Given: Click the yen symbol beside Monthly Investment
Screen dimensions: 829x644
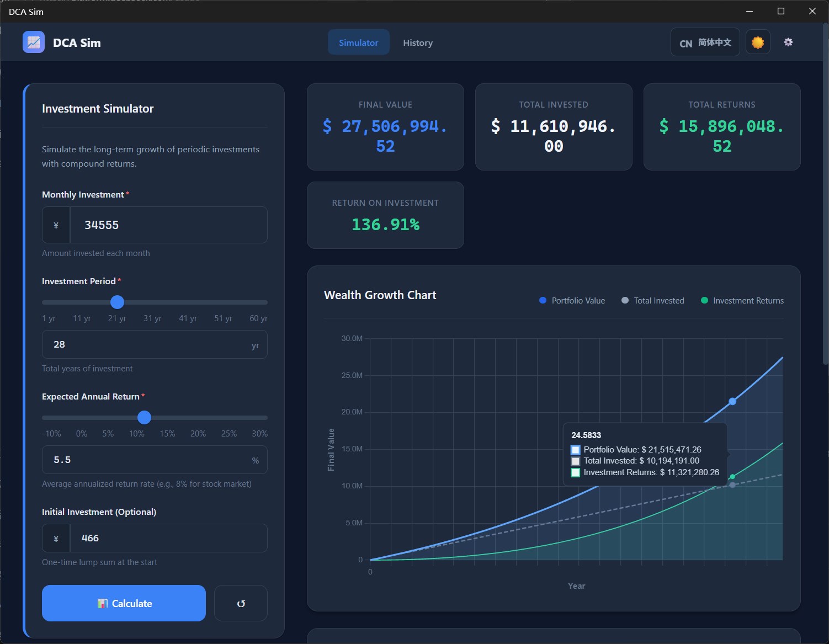Looking at the screenshot, I should (x=56, y=225).
